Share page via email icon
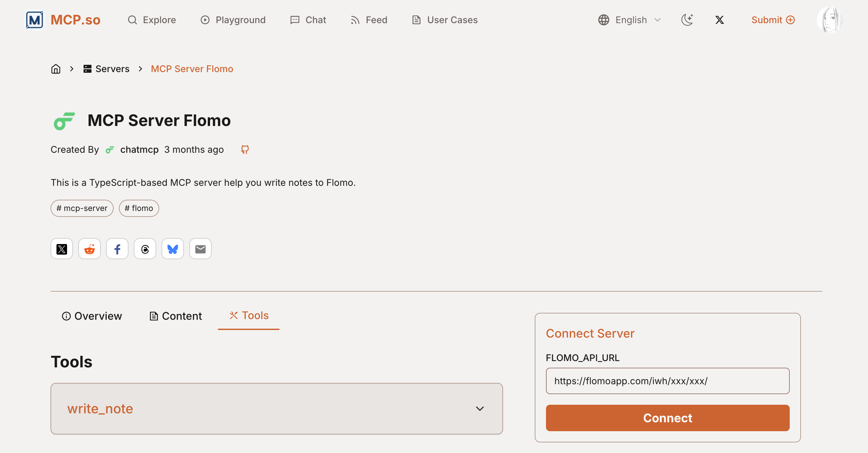This screenshot has height=453, width=868. [x=200, y=249]
